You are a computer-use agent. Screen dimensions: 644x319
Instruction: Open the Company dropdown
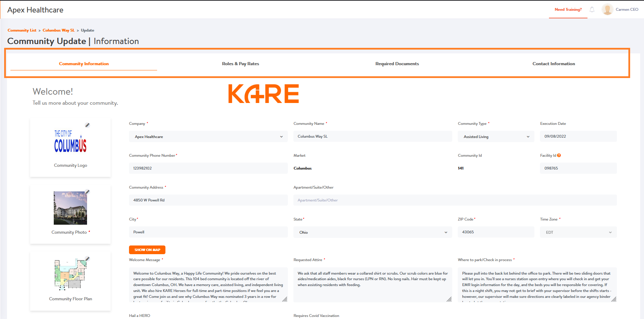coord(208,137)
